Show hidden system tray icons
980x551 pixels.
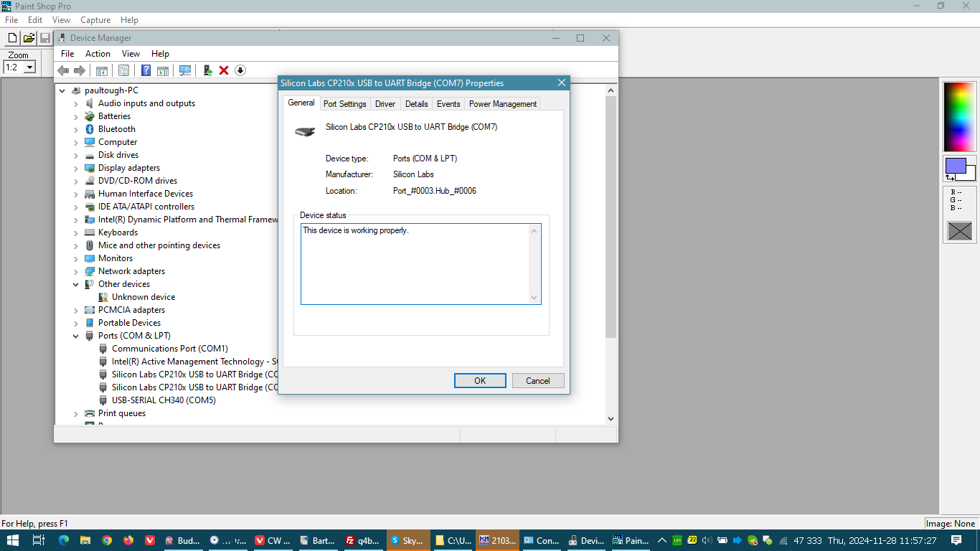[x=661, y=540]
